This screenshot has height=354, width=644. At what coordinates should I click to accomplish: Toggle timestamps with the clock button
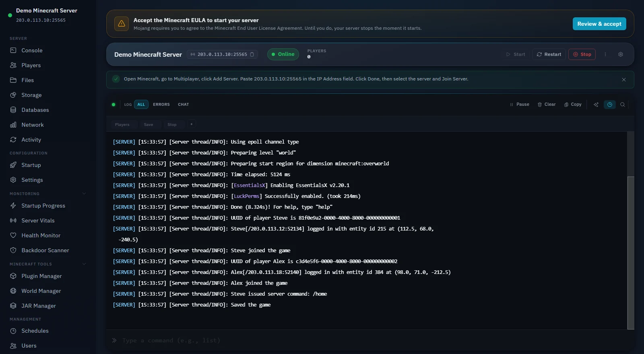pyautogui.click(x=610, y=105)
